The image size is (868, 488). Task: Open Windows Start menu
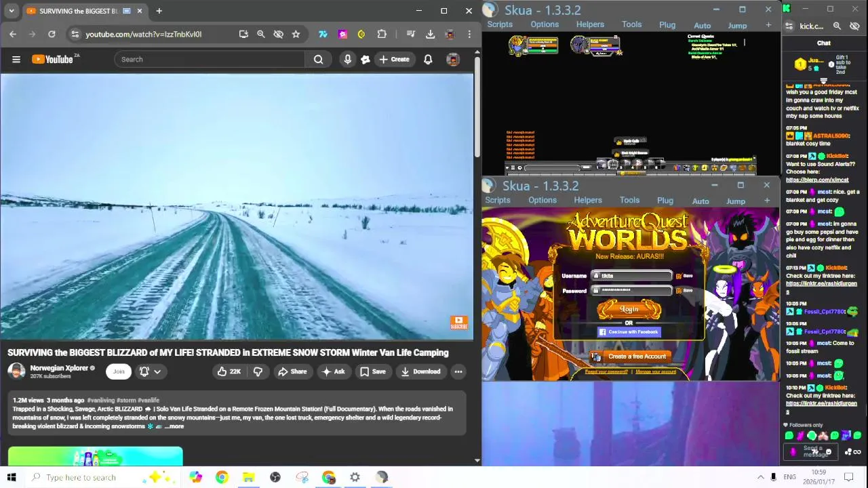point(12,477)
